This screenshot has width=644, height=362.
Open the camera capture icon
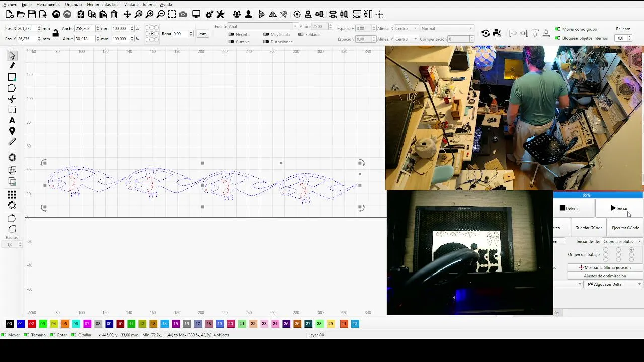[x=183, y=15]
